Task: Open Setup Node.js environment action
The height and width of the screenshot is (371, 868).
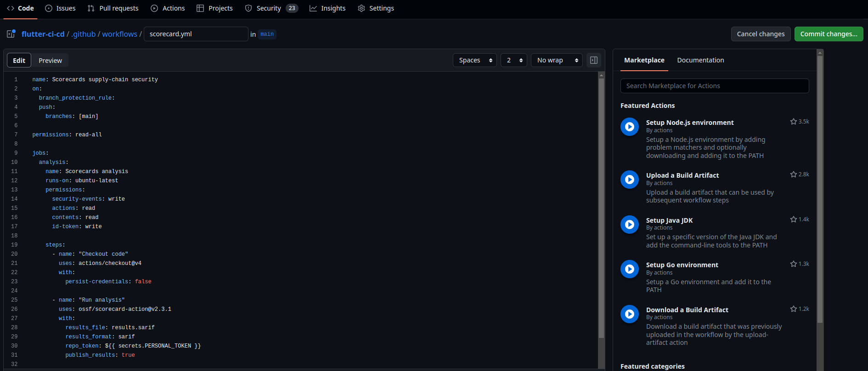Action: click(x=690, y=123)
